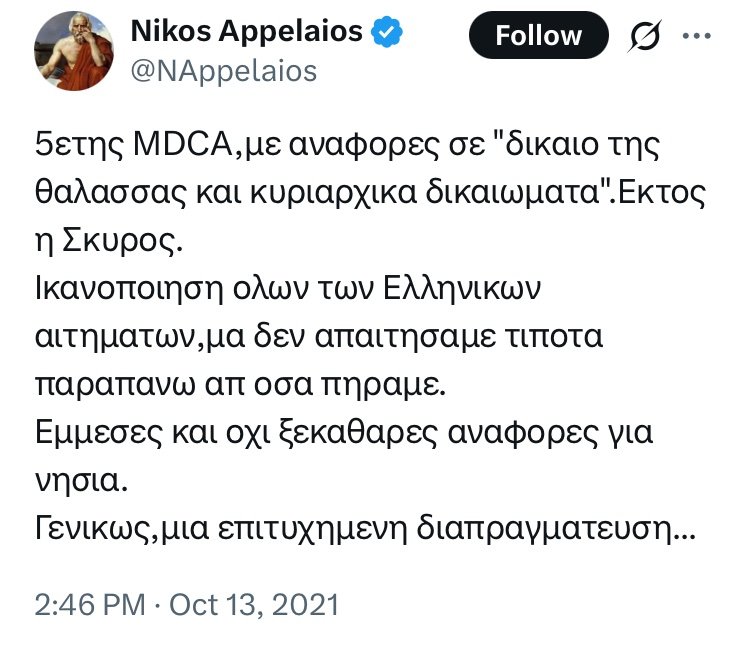750x648 pixels.
Task: Open the Nikos Appelaios display name link
Action: click(x=247, y=33)
